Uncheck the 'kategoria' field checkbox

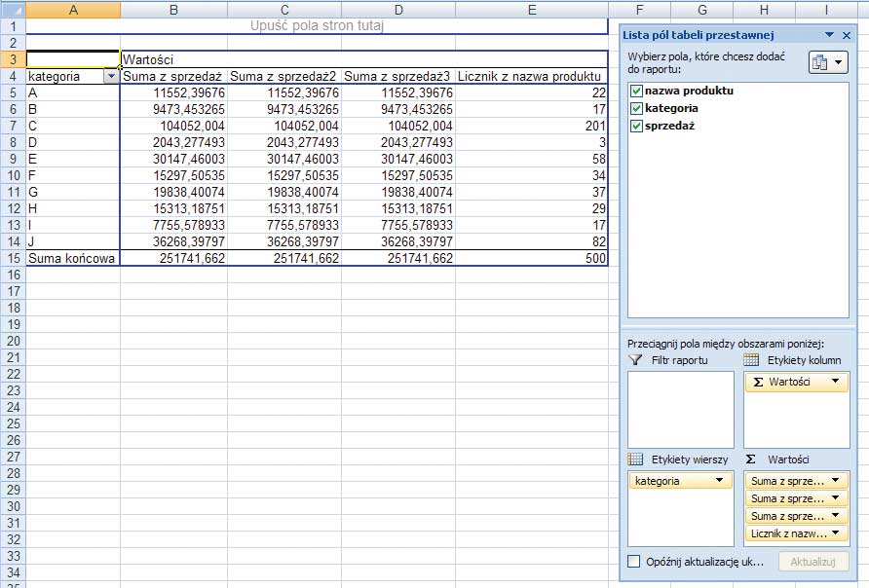(x=637, y=108)
